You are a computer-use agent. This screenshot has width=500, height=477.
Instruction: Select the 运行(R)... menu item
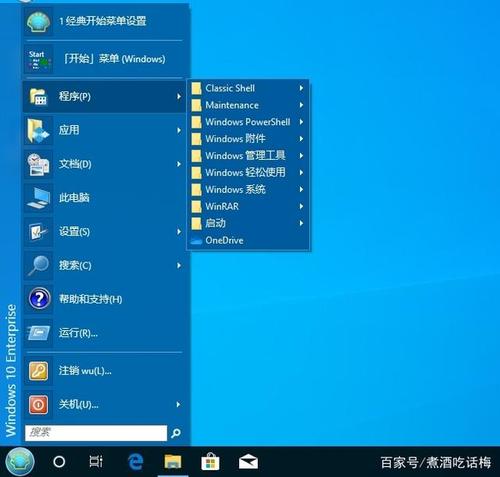[x=104, y=333]
